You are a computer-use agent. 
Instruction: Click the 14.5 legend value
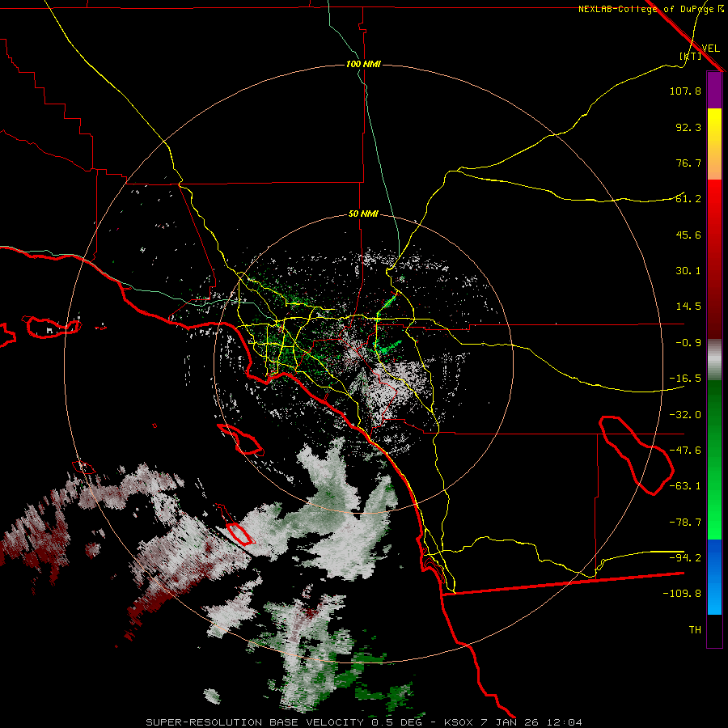coord(688,307)
